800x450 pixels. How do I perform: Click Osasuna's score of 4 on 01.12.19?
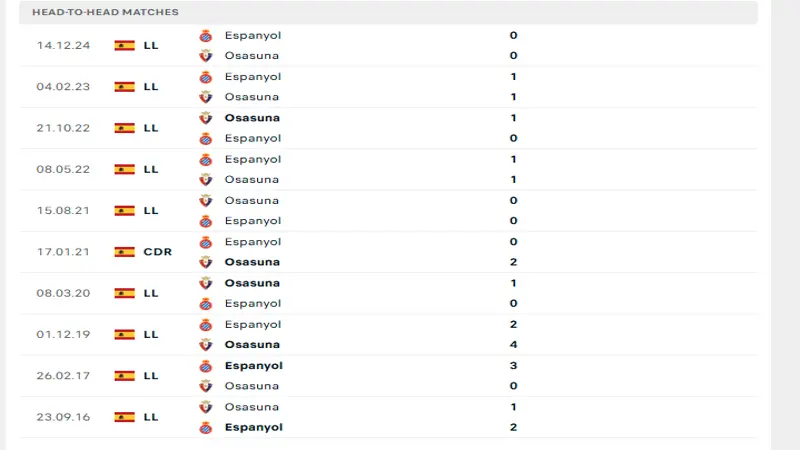coord(513,345)
